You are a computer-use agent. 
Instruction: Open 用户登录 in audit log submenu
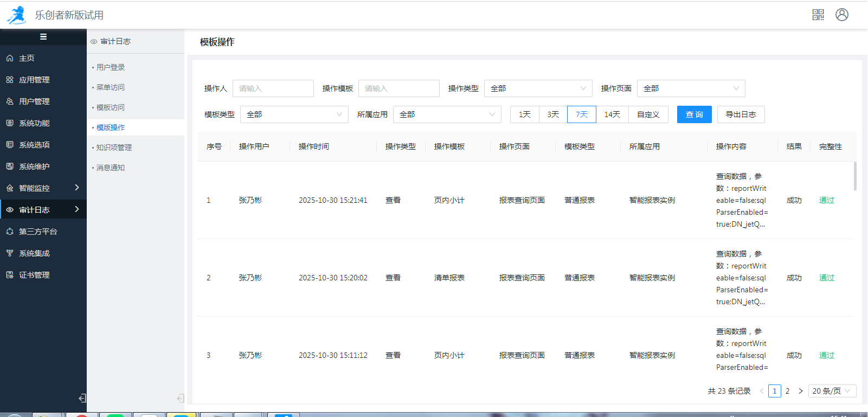[x=111, y=67]
